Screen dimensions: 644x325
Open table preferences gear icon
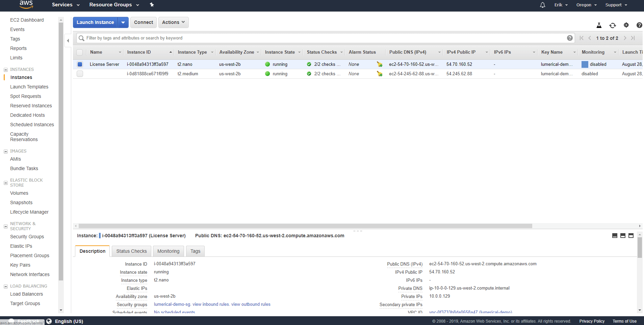click(626, 25)
